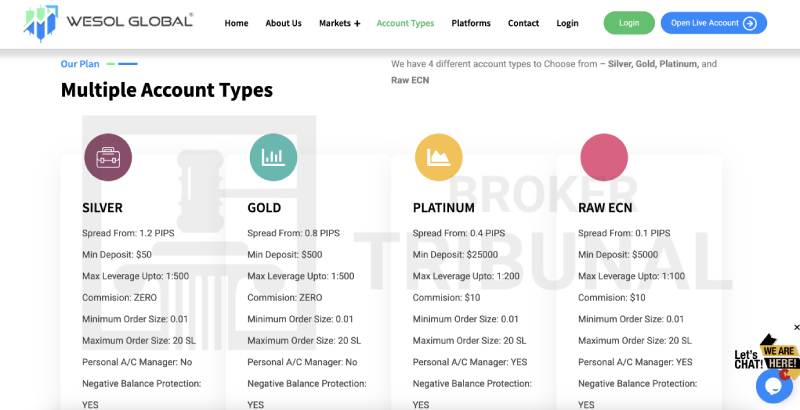Click Gold's Min Deposit: $500
The width and height of the screenshot is (800, 410).
(285, 254)
